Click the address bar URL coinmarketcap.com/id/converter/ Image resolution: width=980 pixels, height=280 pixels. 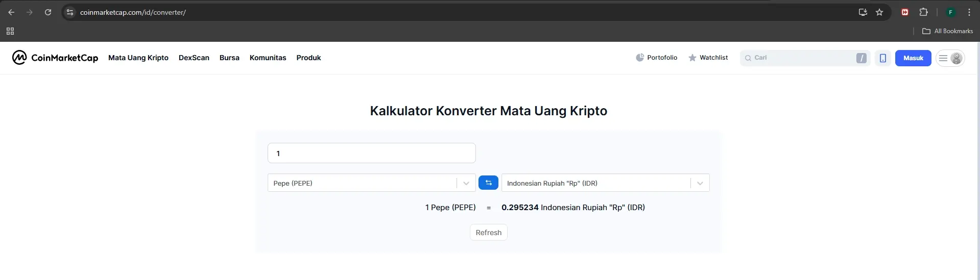point(133,12)
